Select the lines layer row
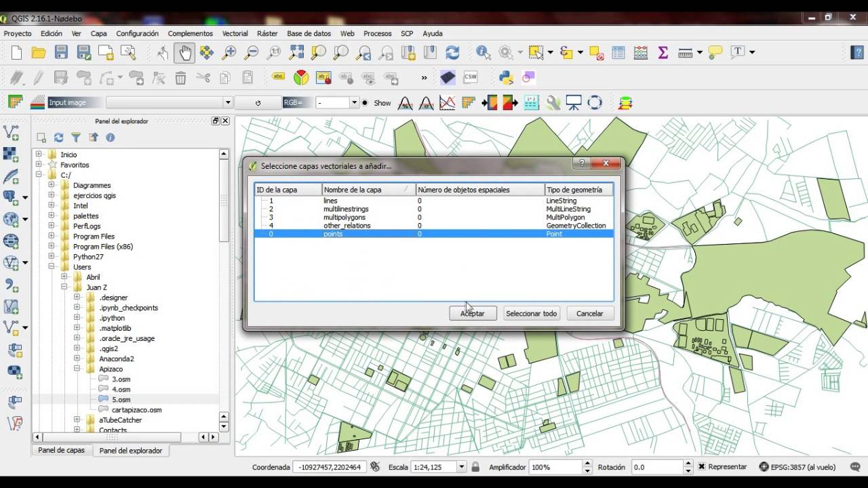The width and height of the screenshot is (868, 488). 433,201
